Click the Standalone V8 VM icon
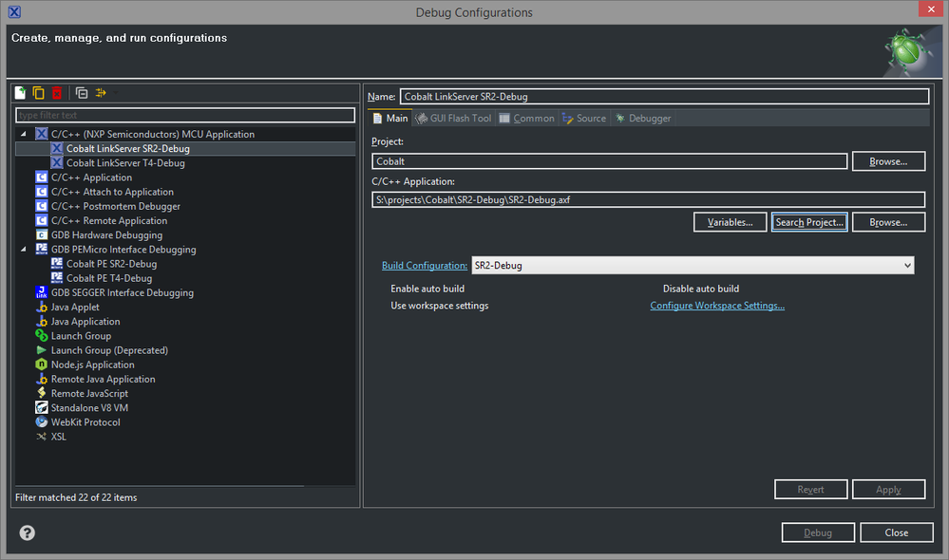Viewport: 949px width, 560px height. tap(41, 407)
